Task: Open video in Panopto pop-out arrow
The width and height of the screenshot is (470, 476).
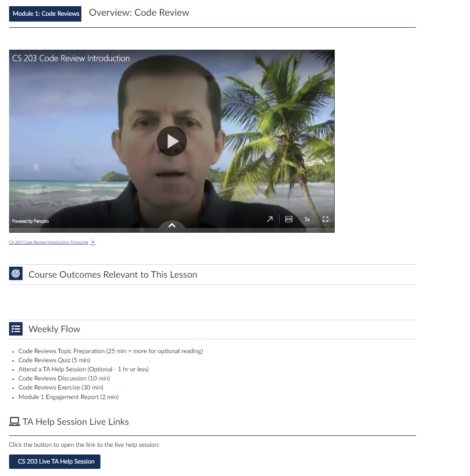Action: [x=270, y=219]
